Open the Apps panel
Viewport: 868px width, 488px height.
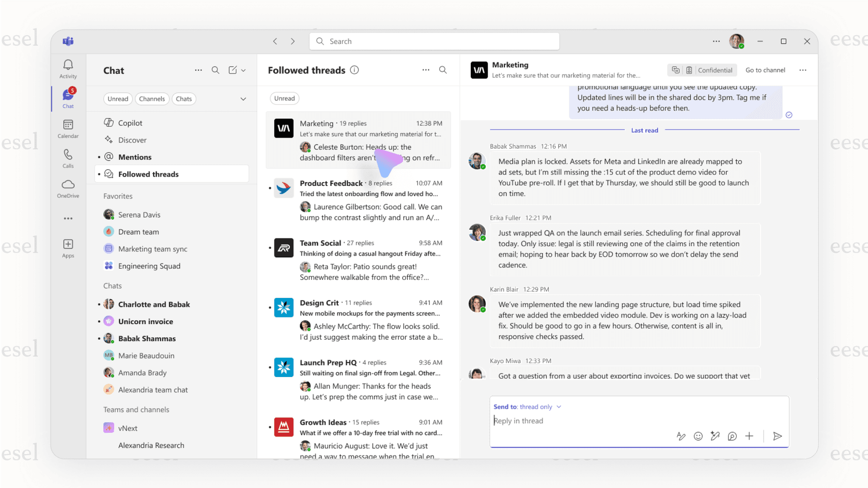68,247
